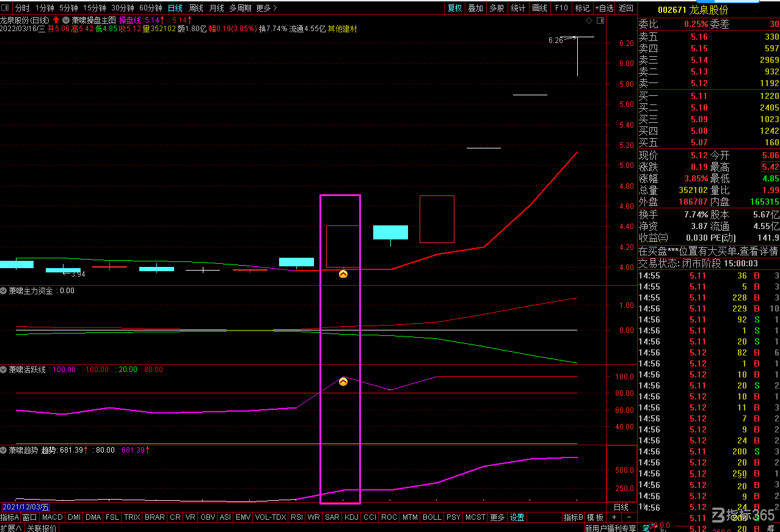
Task: Switch to the 5分钟 period
Action: coord(68,8)
